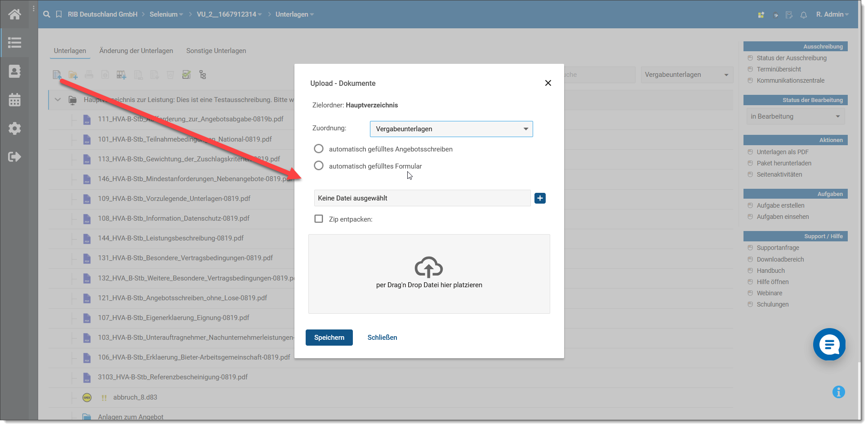Click Paket herunterladen action
Image resolution: width=868 pixels, height=427 pixels.
click(x=784, y=163)
